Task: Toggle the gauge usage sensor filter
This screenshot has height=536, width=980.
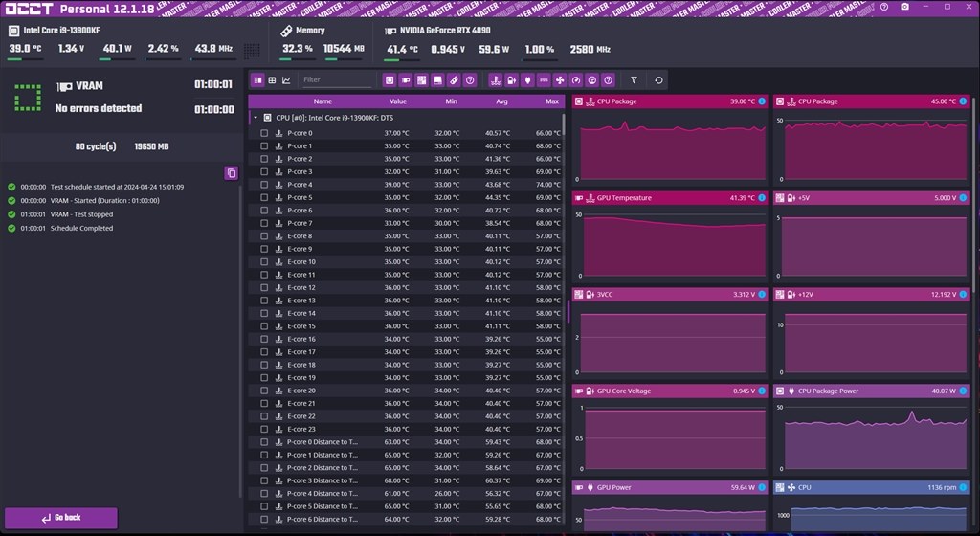Action: coord(576,80)
